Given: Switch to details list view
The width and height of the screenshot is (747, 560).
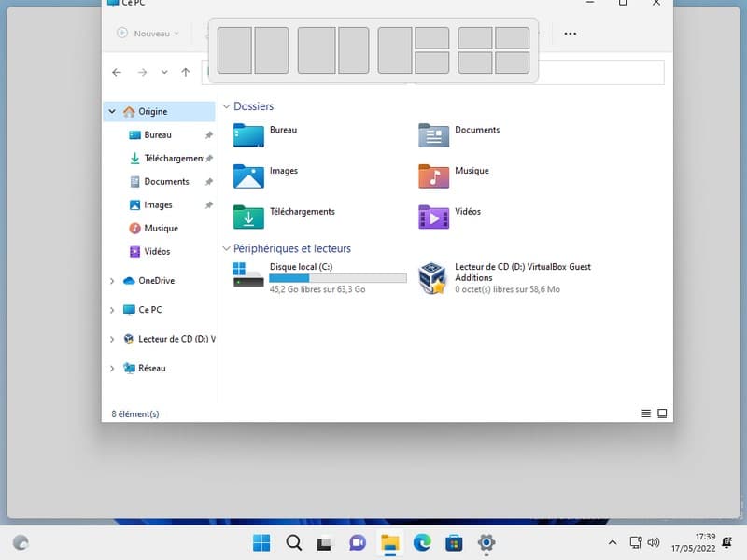Looking at the screenshot, I should point(646,413).
